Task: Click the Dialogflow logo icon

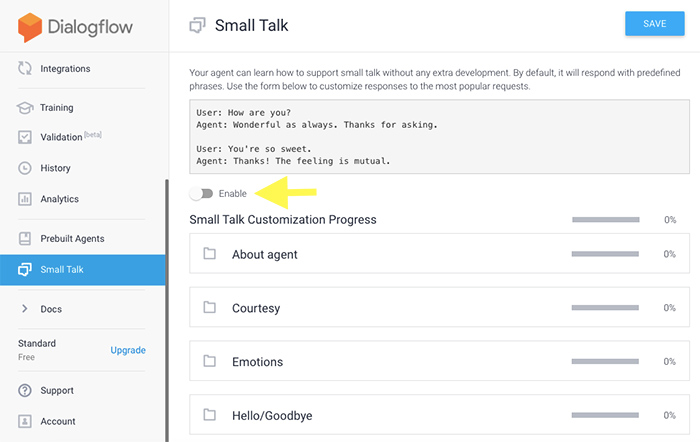Action: (30, 27)
